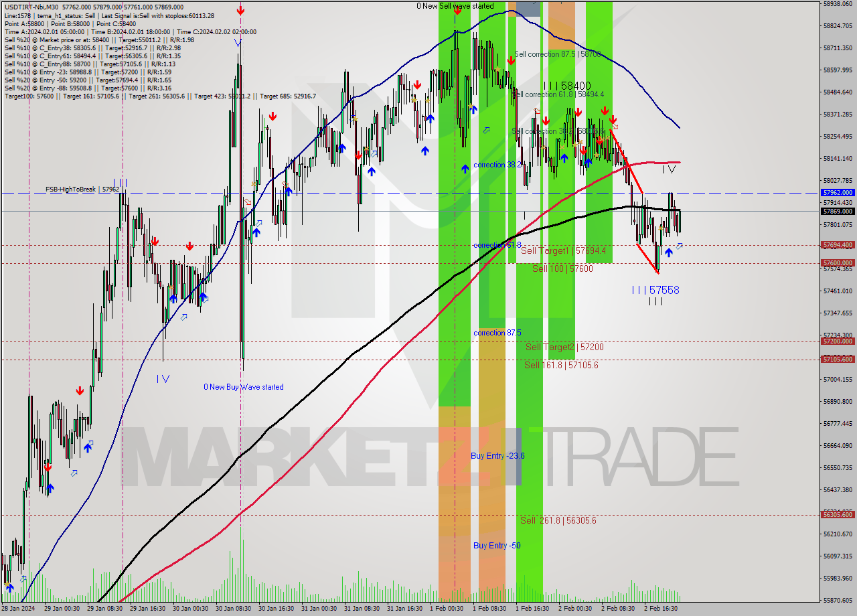857x616 pixels.
Task: Click the Time A:2024.02.01 05:00:00 line
Action: (x=130, y=31)
